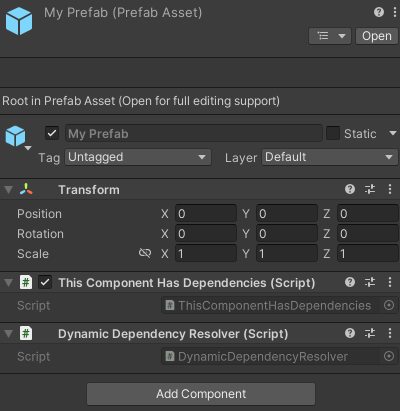
Task: Open the Tag dropdown showing Untagged
Action: 138,157
